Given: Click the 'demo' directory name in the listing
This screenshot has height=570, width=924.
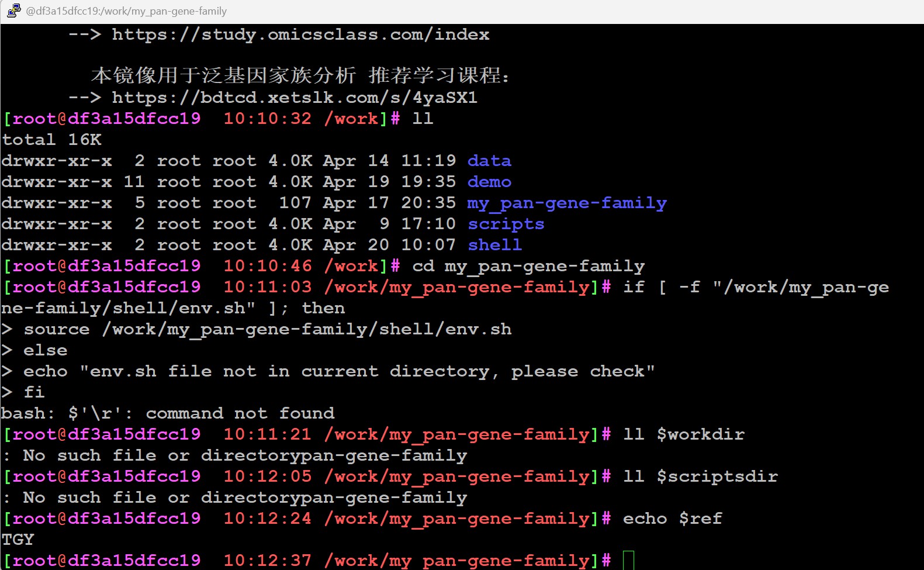Looking at the screenshot, I should coord(489,182).
